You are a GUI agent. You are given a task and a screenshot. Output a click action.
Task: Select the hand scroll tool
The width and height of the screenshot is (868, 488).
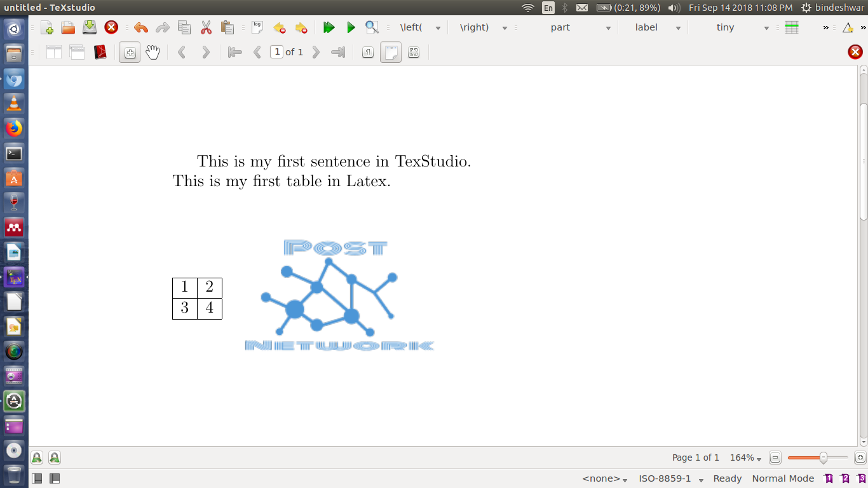click(153, 52)
